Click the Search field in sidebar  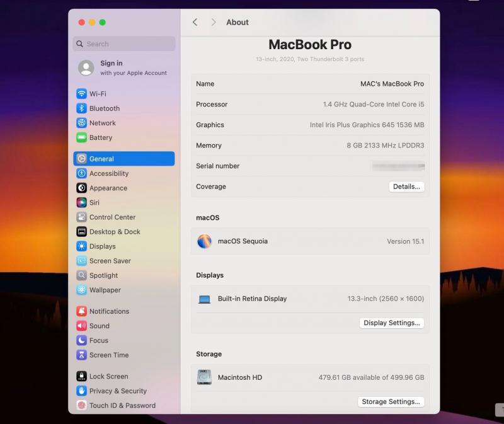point(124,43)
